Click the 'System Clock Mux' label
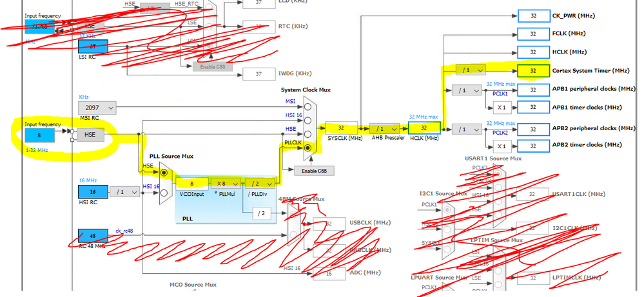 [x=306, y=90]
